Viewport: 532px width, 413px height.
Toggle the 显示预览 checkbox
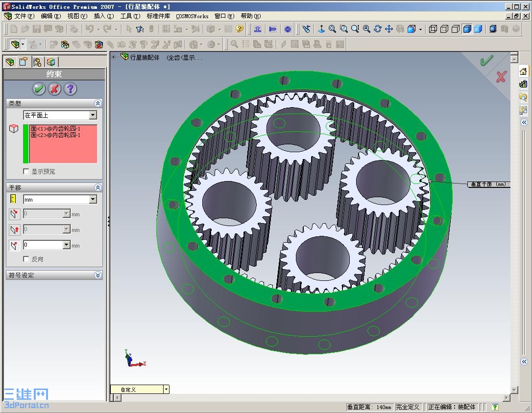point(26,171)
